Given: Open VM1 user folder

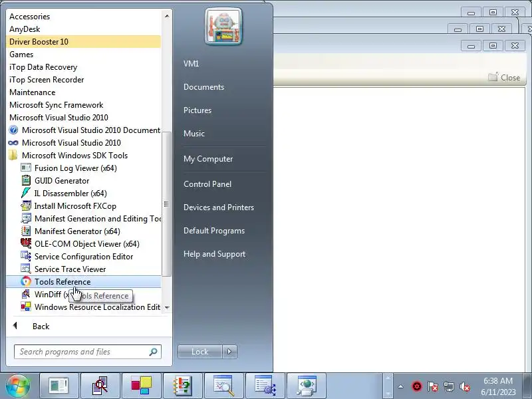Looking at the screenshot, I should click(x=191, y=63).
